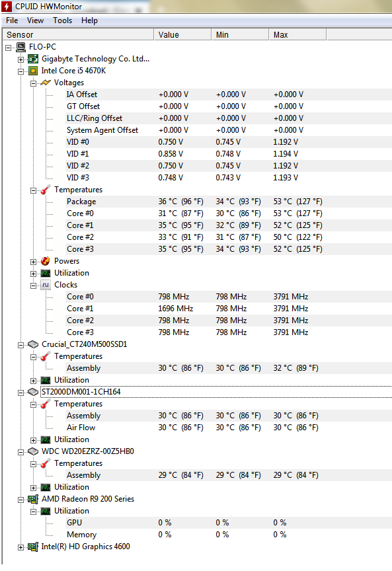Expand the Powers section under CPU
This screenshot has height=571, width=392.
coord(33,262)
